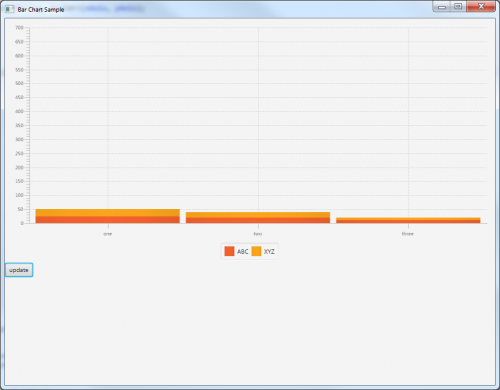Click the ABC legend color swatch
The width and height of the screenshot is (500, 390).
(229, 251)
